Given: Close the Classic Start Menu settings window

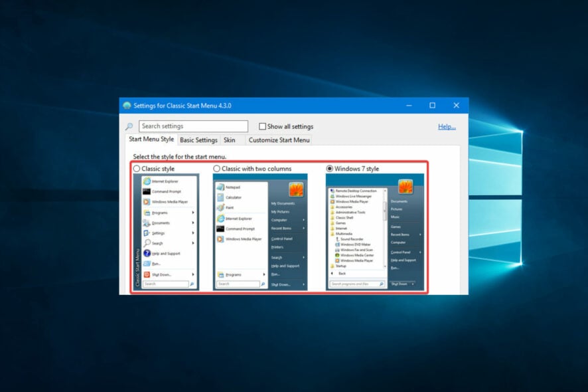Looking at the screenshot, I should (456, 106).
